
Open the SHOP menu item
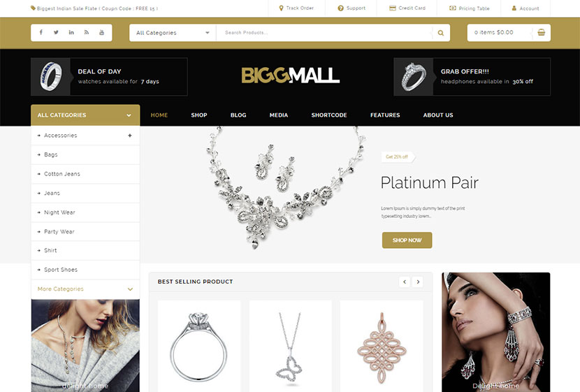pos(199,115)
